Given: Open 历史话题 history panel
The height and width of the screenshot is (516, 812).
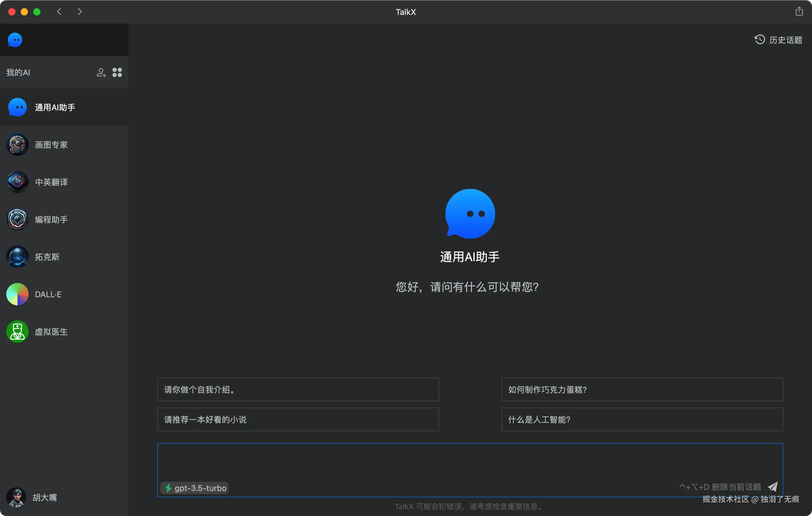Looking at the screenshot, I should (778, 40).
